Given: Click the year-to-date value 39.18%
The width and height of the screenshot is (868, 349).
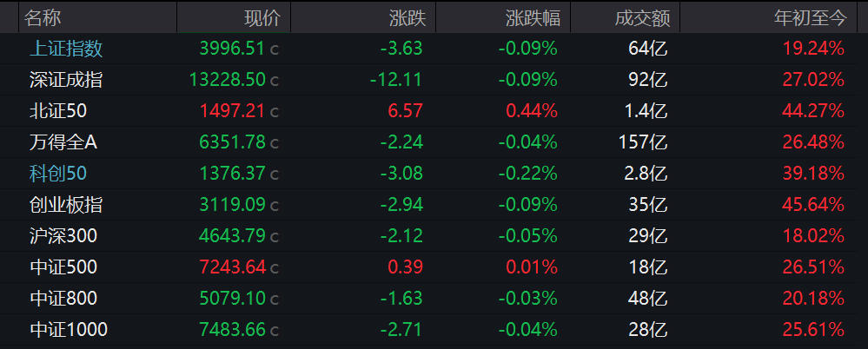Looking at the screenshot, I should 813,174.
